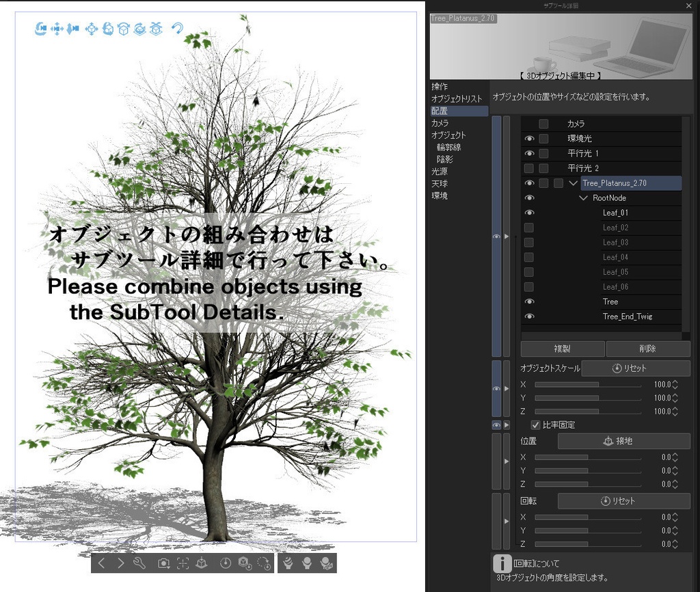700x592 pixels.
Task: Enable the 比率固定 ratio lock checkbox
Action: tap(536, 425)
